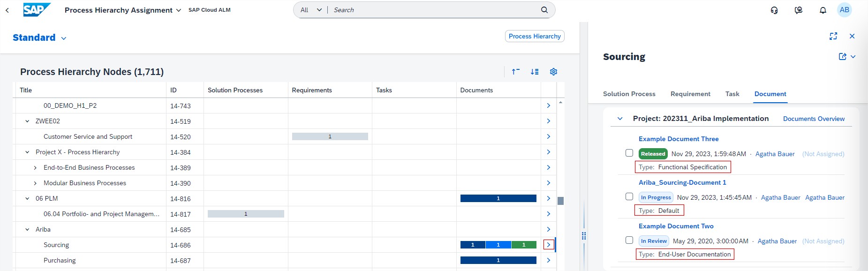The height and width of the screenshot is (271, 868).
Task: Open Example Document Three link
Action: [679, 139]
